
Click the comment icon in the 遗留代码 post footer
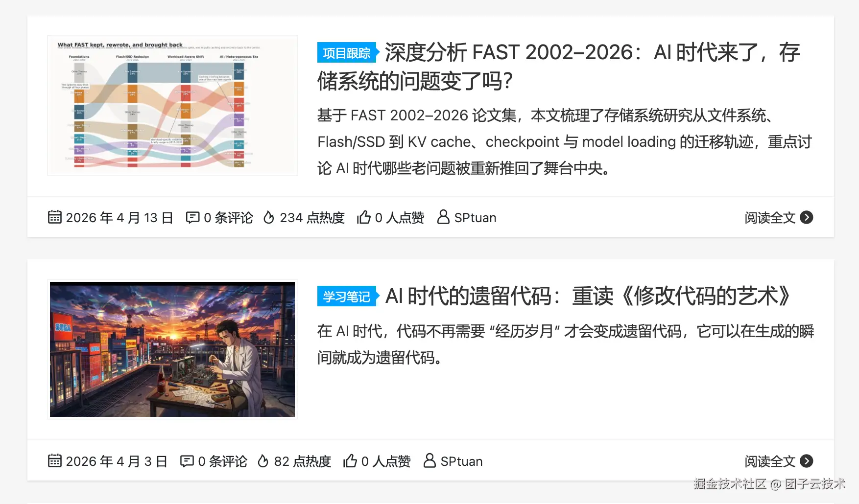click(x=187, y=461)
